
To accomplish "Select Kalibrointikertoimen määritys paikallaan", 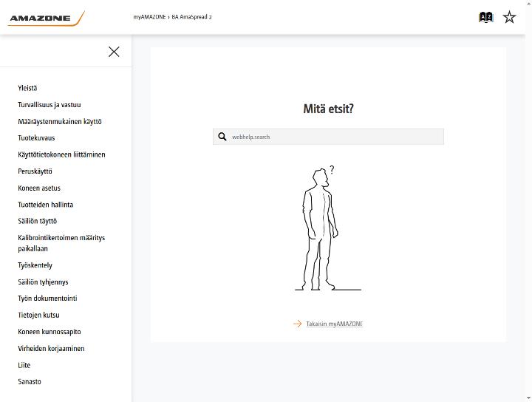I will [61, 243].
